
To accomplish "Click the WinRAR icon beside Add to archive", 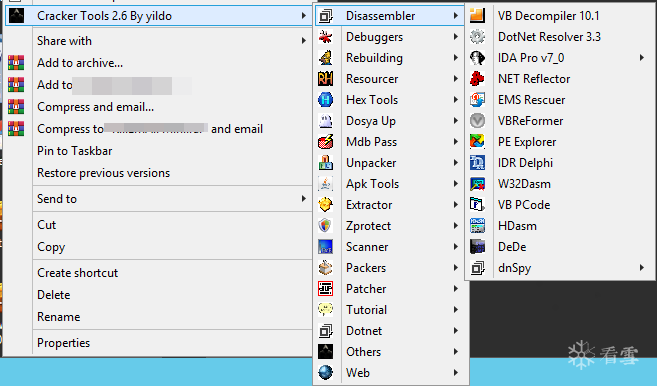I will [16, 62].
